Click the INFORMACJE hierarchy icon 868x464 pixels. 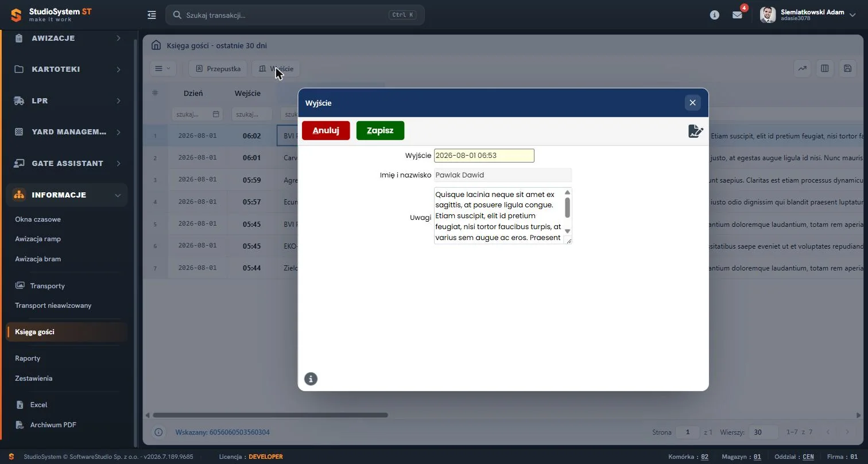pyautogui.click(x=19, y=195)
